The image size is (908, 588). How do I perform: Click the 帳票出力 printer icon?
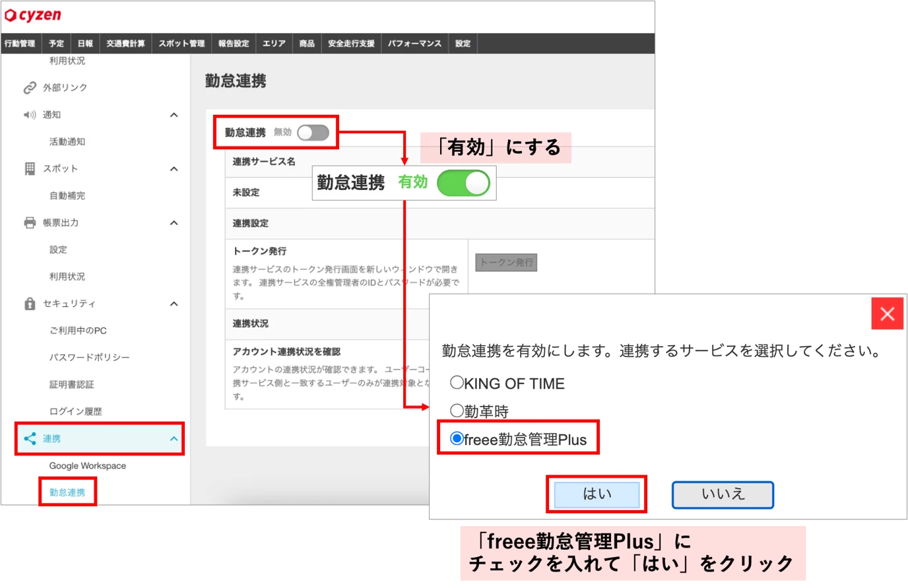pos(30,223)
